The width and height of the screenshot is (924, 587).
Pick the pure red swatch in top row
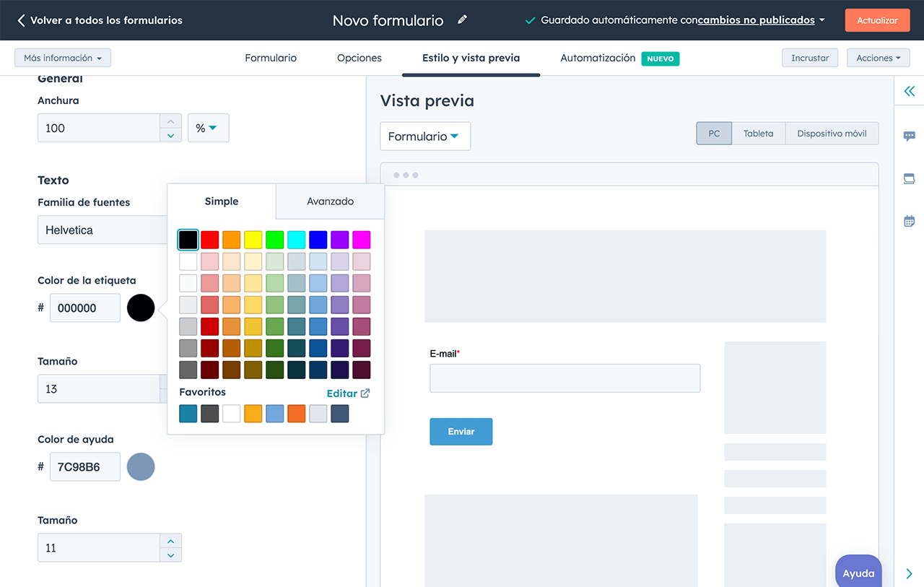(210, 240)
